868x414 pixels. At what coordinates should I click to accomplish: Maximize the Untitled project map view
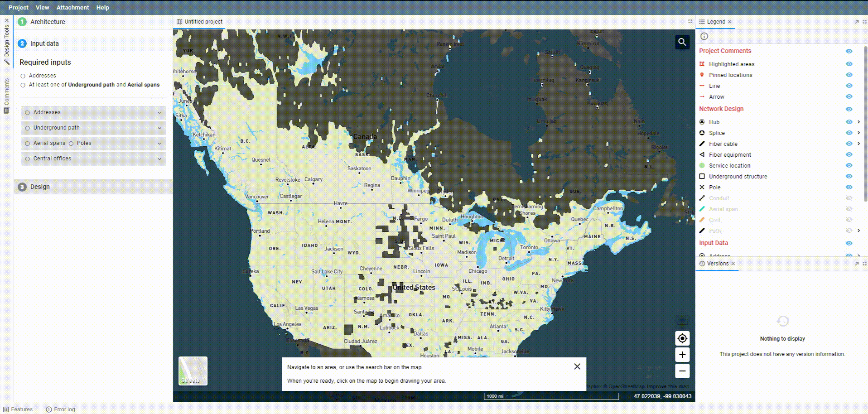[x=690, y=21]
